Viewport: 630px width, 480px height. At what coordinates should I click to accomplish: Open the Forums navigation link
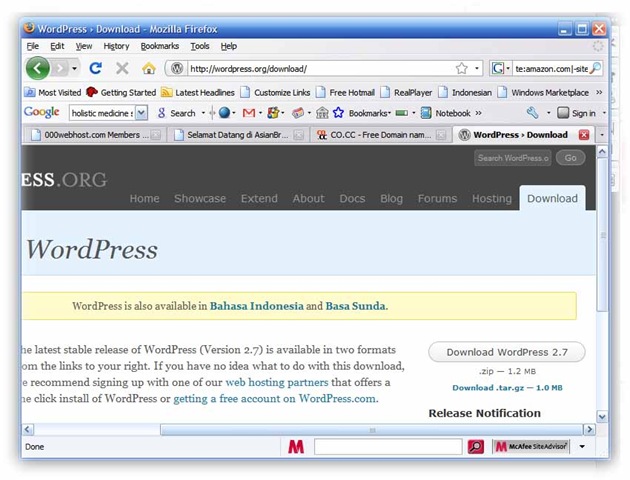[437, 198]
